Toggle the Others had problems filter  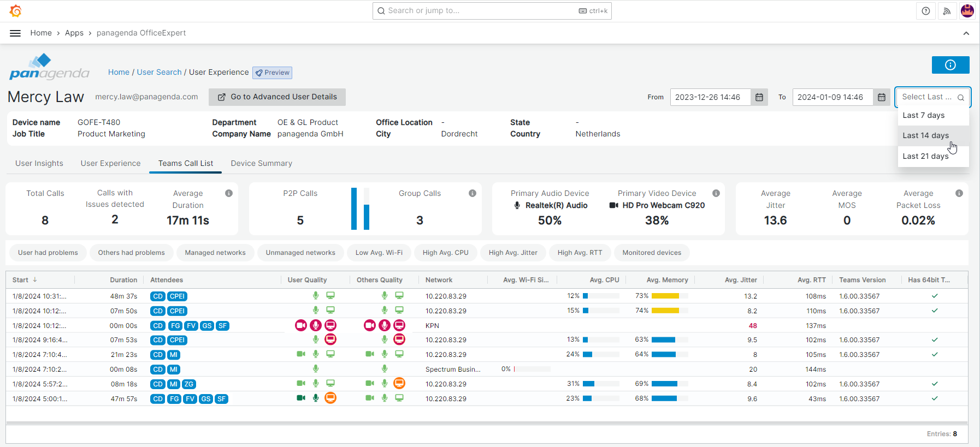[132, 253]
